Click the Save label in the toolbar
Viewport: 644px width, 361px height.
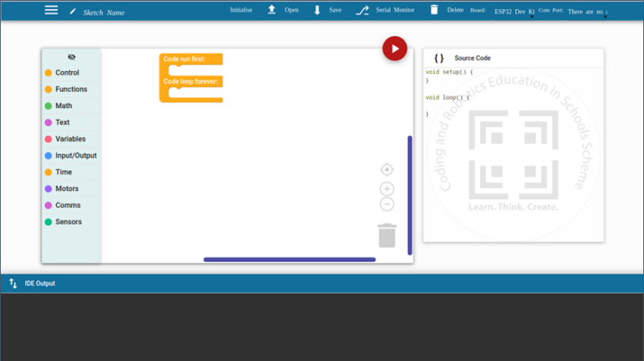click(x=335, y=10)
